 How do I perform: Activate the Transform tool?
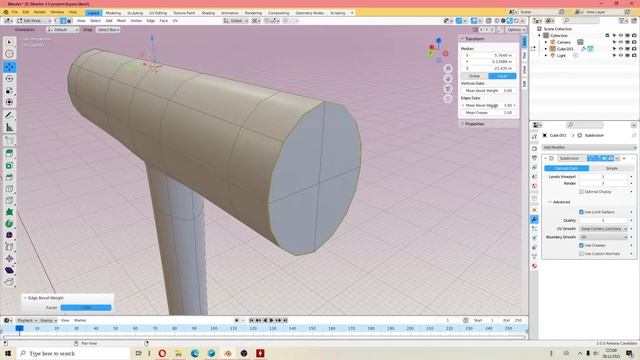(x=9, y=102)
